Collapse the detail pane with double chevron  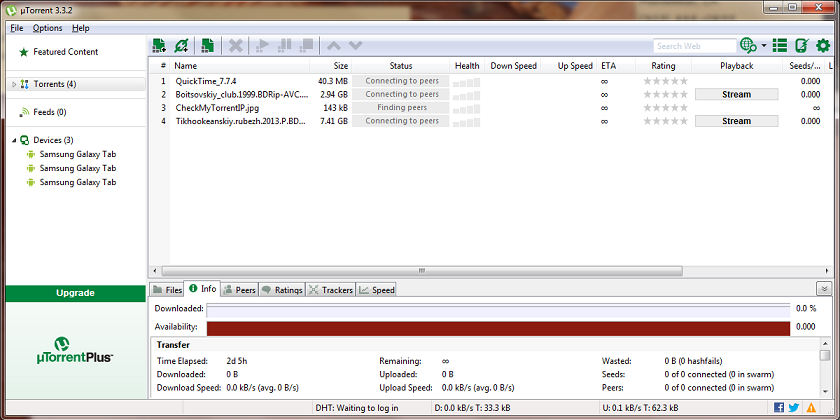tap(824, 289)
